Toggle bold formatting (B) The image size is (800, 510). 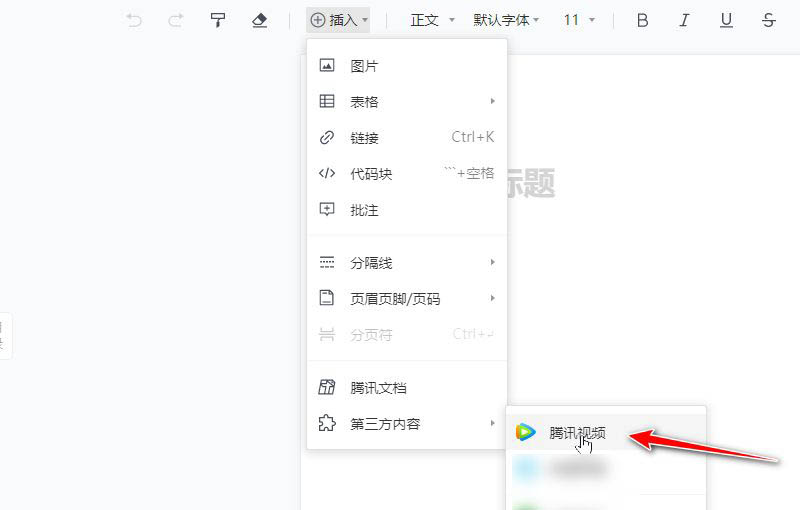(642, 20)
